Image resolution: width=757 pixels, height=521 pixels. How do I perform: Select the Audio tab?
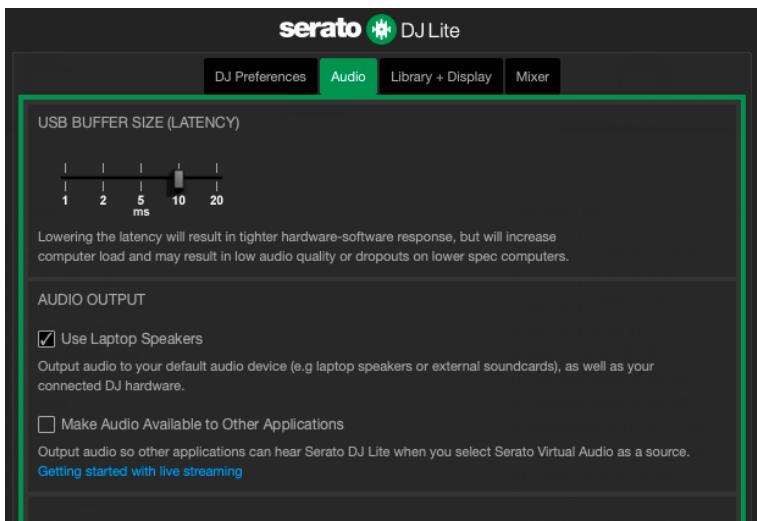348,76
